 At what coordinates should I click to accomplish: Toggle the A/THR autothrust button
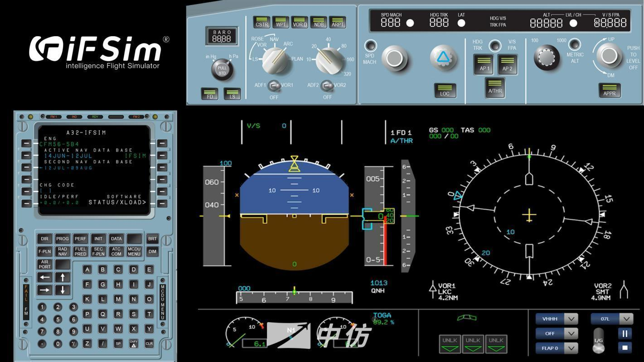pos(495,86)
